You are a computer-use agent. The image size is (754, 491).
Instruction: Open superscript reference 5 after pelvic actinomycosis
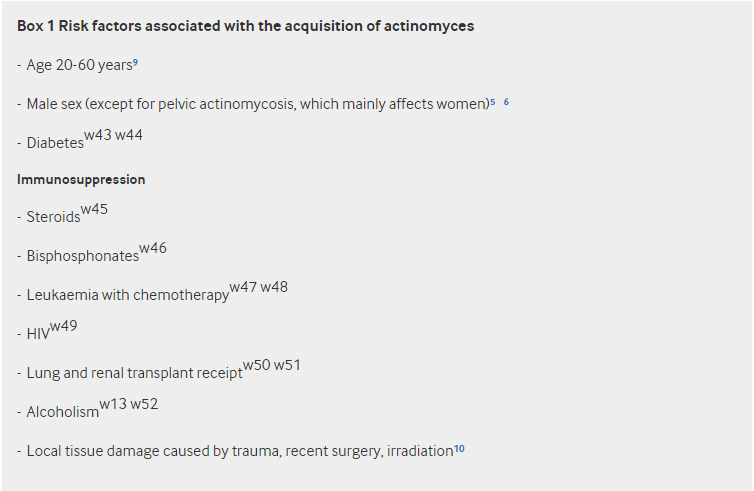click(492, 101)
